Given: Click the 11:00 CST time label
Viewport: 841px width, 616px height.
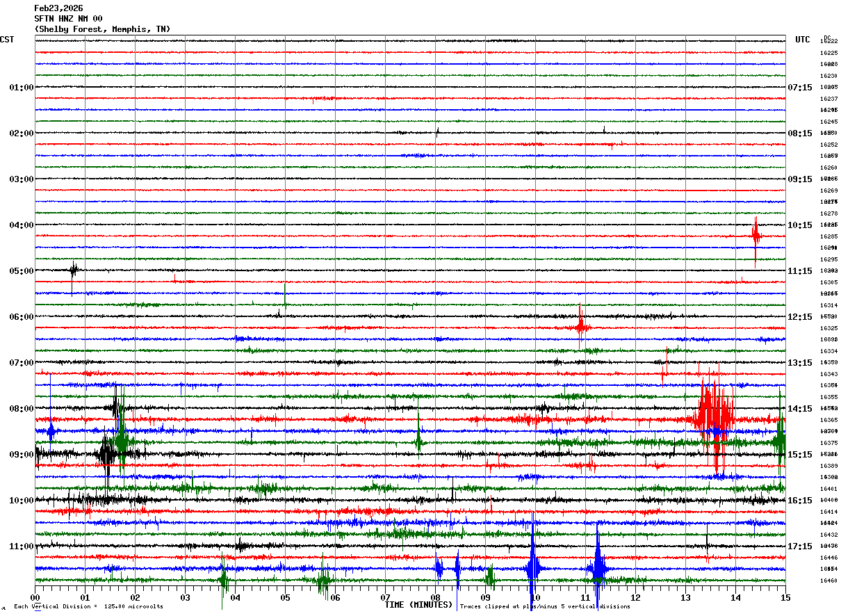Looking at the screenshot, I should pos(22,546).
